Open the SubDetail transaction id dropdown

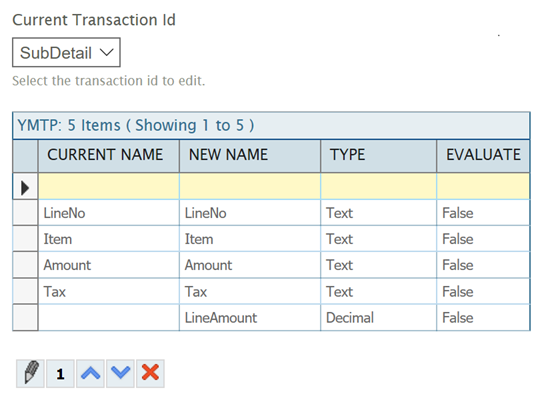[66, 52]
